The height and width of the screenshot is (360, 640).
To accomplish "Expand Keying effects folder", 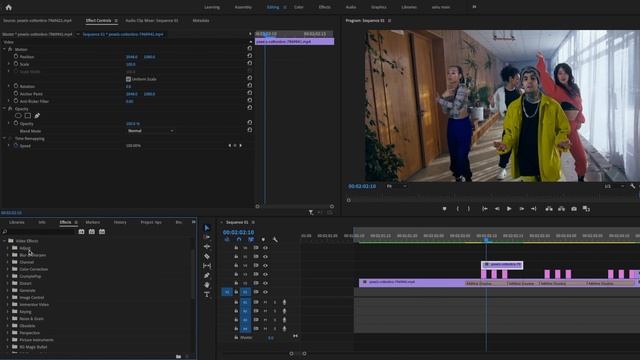I will (8, 311).
